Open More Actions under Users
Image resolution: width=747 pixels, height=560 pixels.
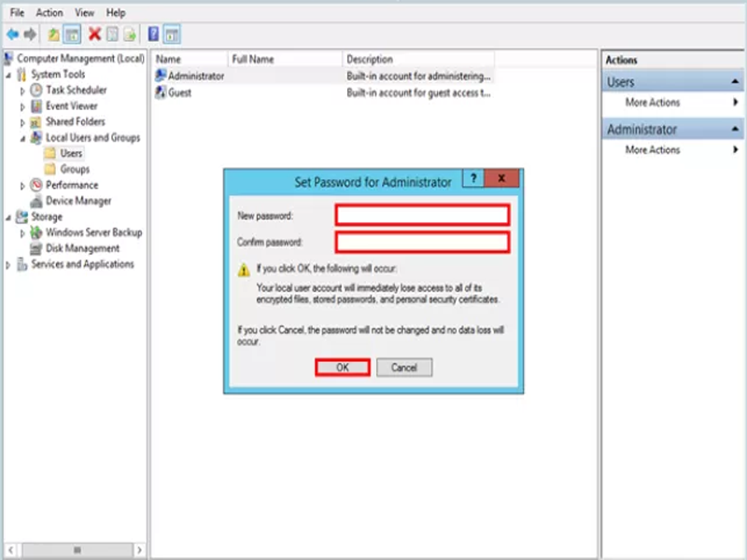coord(672,103)
